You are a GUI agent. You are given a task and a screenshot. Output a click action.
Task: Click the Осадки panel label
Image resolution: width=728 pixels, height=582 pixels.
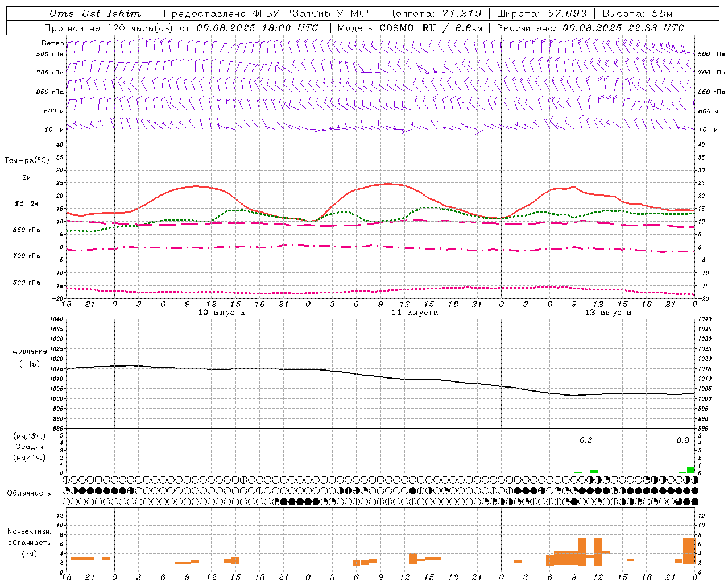click(x=29, y=447)
